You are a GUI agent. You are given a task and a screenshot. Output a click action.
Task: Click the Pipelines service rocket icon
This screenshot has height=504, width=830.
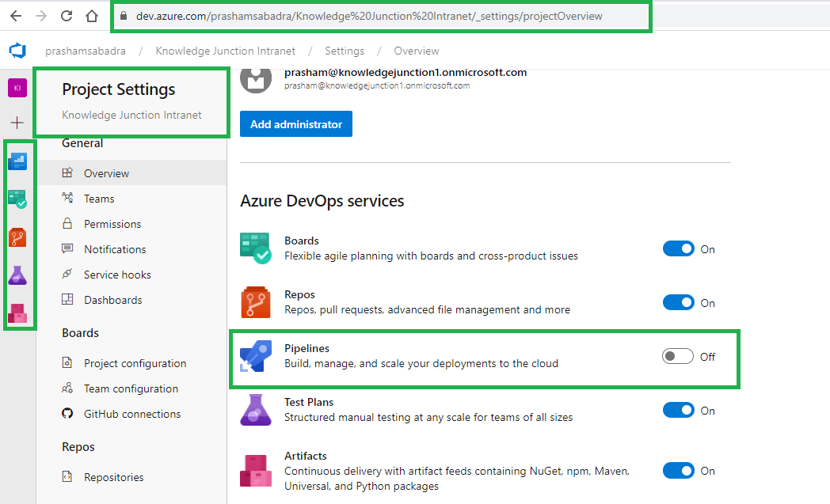point(256,356)
